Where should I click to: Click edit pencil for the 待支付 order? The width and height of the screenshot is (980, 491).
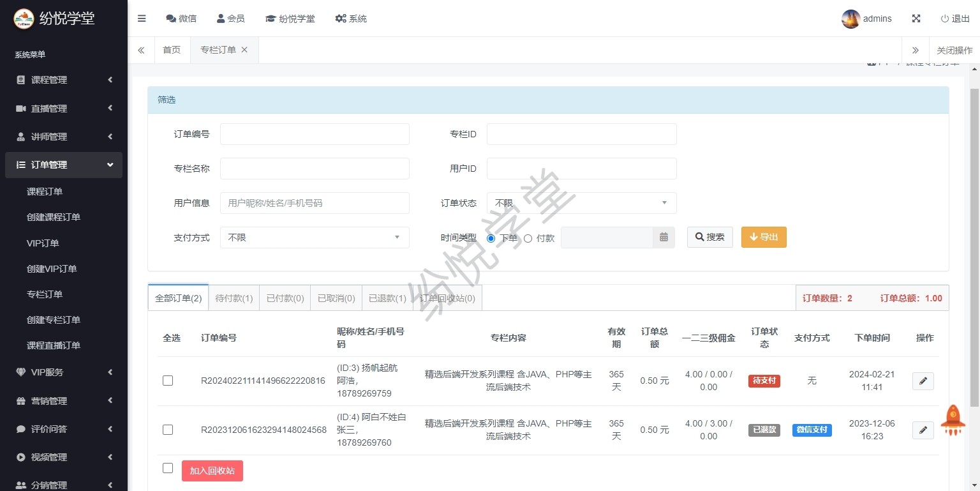click(923, 381)
